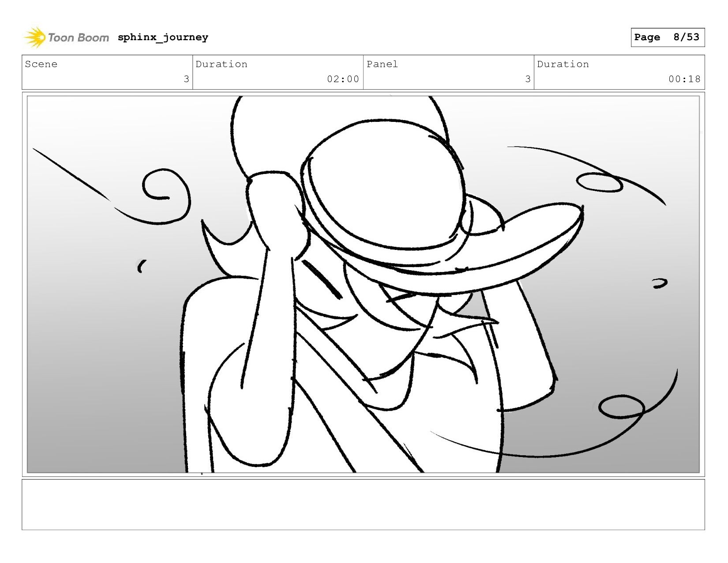Click the empty notes box below panel
728x563 pixels.
(363, 505)
